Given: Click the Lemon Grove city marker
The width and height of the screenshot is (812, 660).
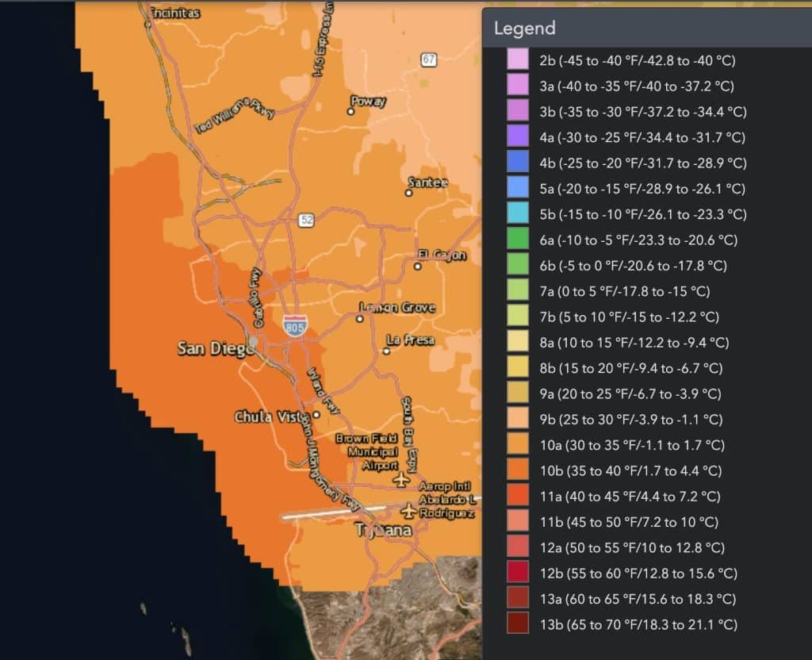Looking at the screenshot, I should [359, 319].
